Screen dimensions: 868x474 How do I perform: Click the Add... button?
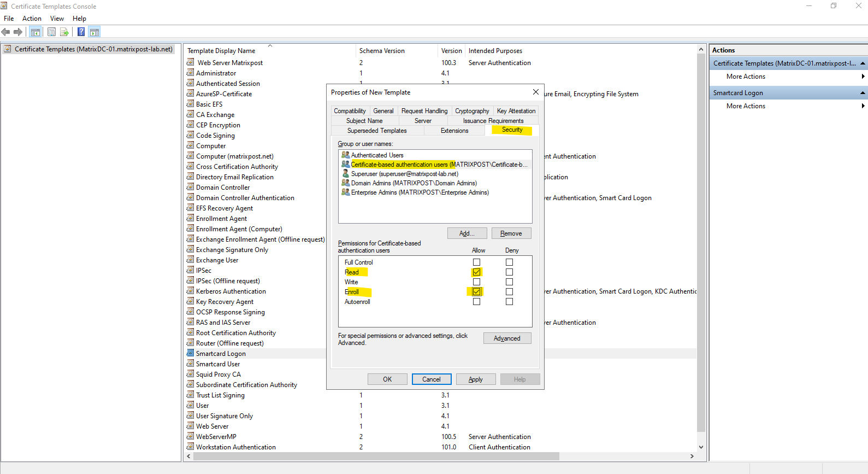click(x=467, y=233)
